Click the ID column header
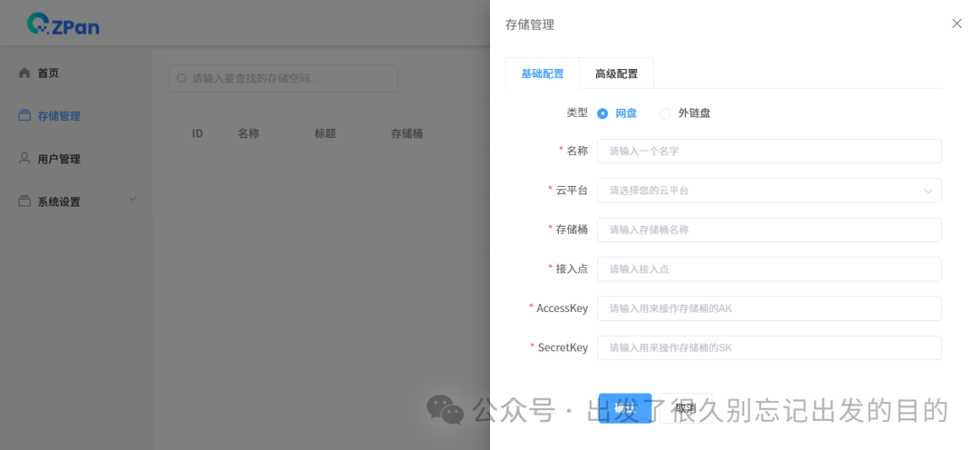 198,133
